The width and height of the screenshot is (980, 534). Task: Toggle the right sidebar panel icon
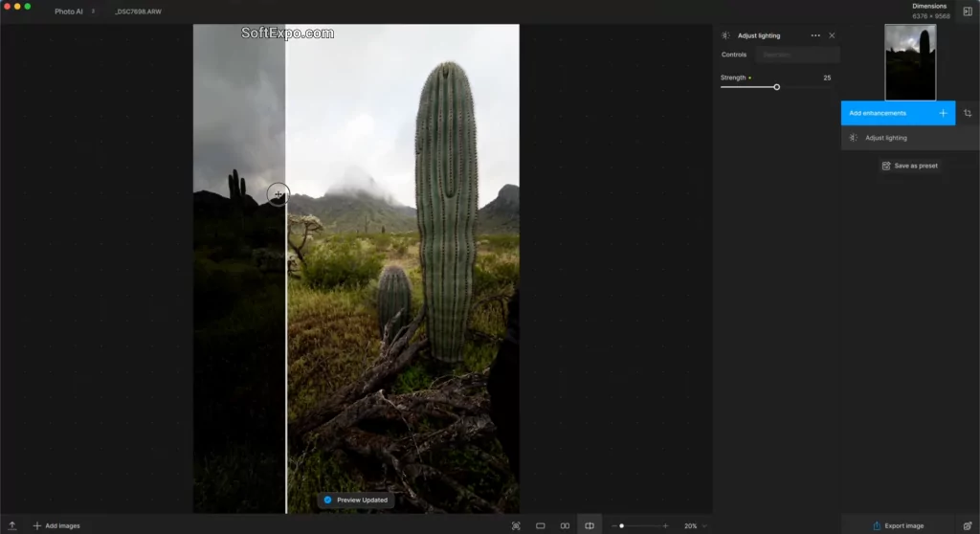point(968,11)
